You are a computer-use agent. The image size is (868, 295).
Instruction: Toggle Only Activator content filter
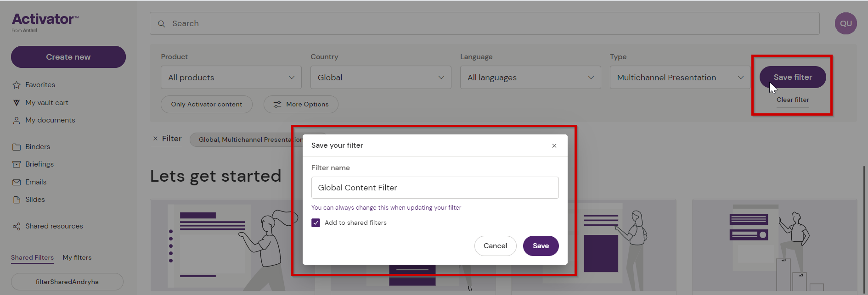206,104
